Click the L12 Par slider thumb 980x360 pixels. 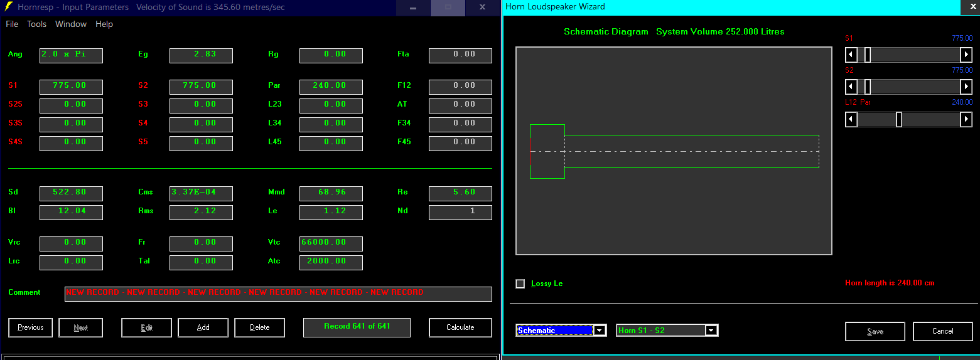(x=899, y=119)
